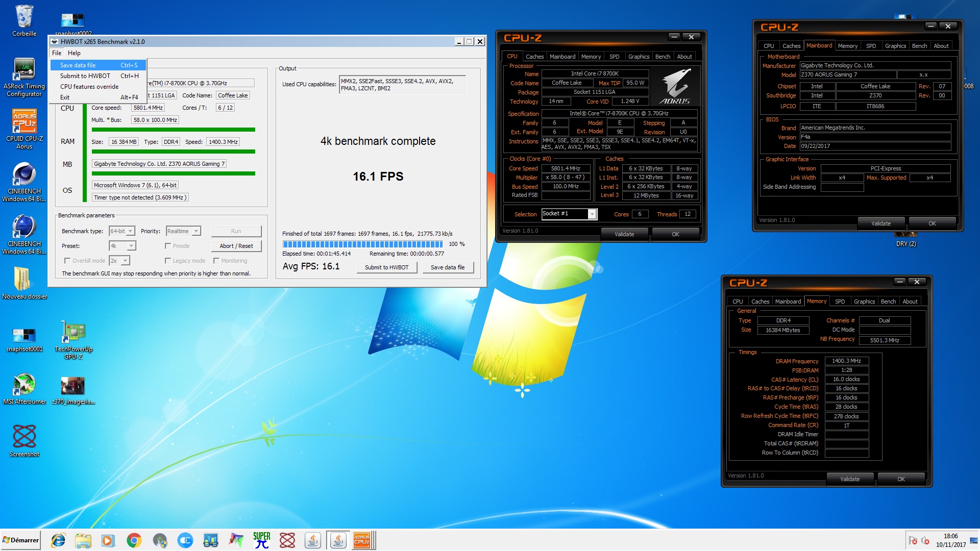
Task: Launch ASRock Timing Configurator desktop icon
Action: pyautogui.click(x=24, y=77)
